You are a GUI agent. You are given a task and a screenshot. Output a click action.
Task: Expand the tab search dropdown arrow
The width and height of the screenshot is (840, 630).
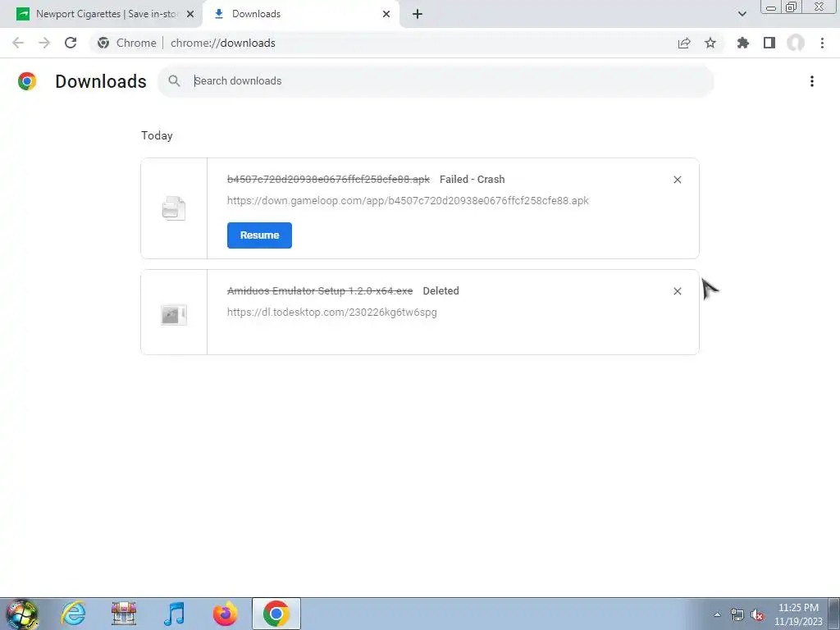click(742, 14)
